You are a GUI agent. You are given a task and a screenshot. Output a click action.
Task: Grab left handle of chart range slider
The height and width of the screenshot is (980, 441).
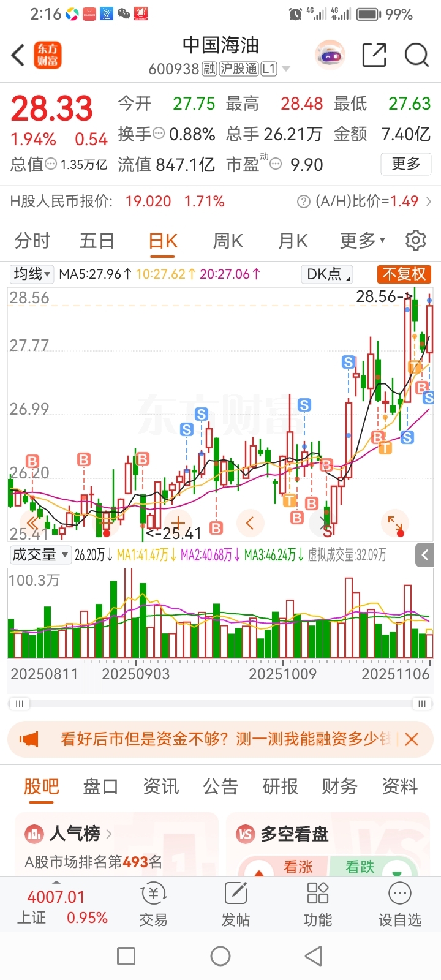tap(19, 704)
